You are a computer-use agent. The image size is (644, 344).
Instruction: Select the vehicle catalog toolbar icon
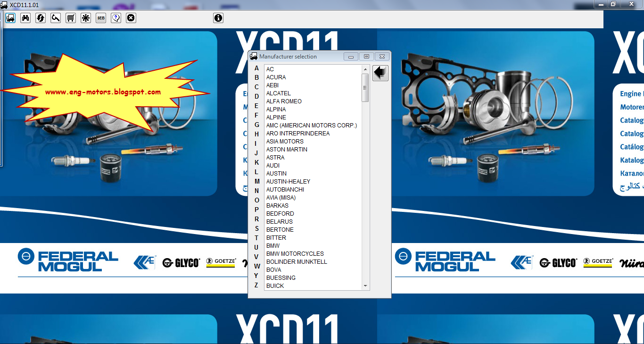(10, 18)
